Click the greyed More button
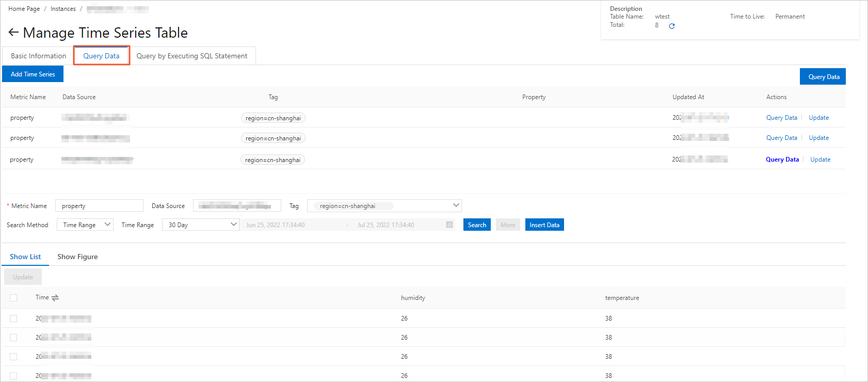This screenshot has width=868, height=382. click(x=508, y=225)
